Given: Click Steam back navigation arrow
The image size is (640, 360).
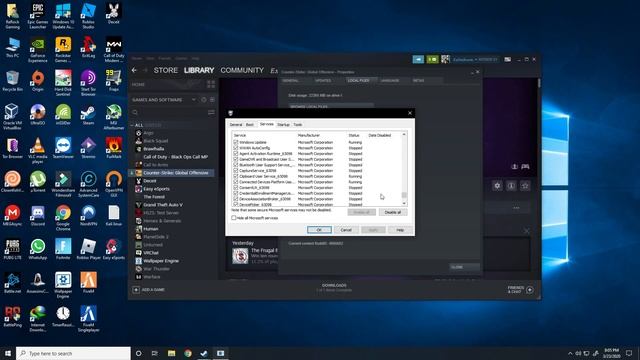Looking at the screenshot, I should coord(134,70).
